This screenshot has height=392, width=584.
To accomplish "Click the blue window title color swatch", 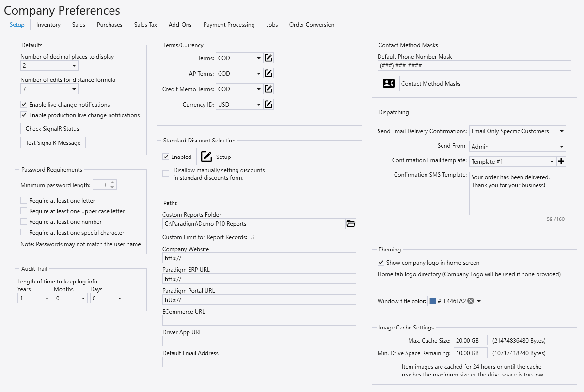I will pos(433,301).
